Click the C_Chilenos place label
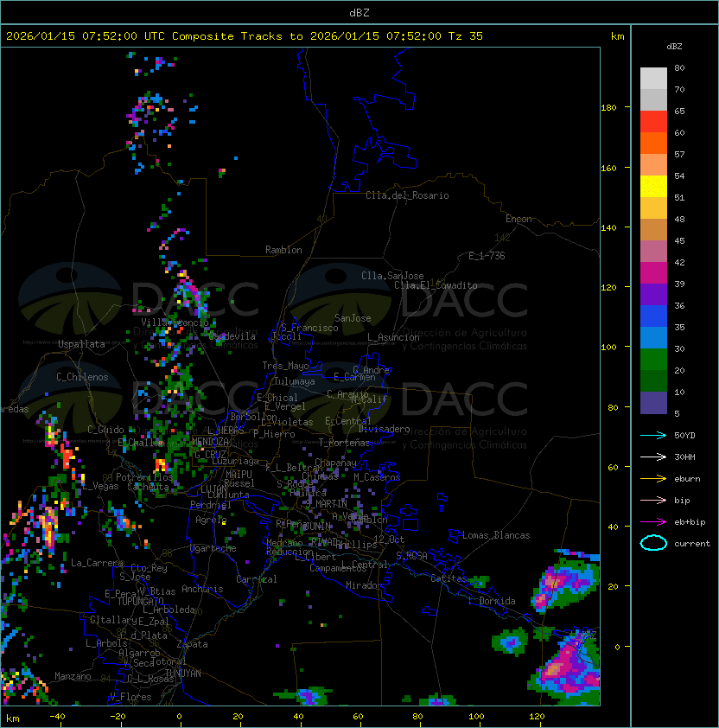The image size is (719, 728). (x=82, y=377)
